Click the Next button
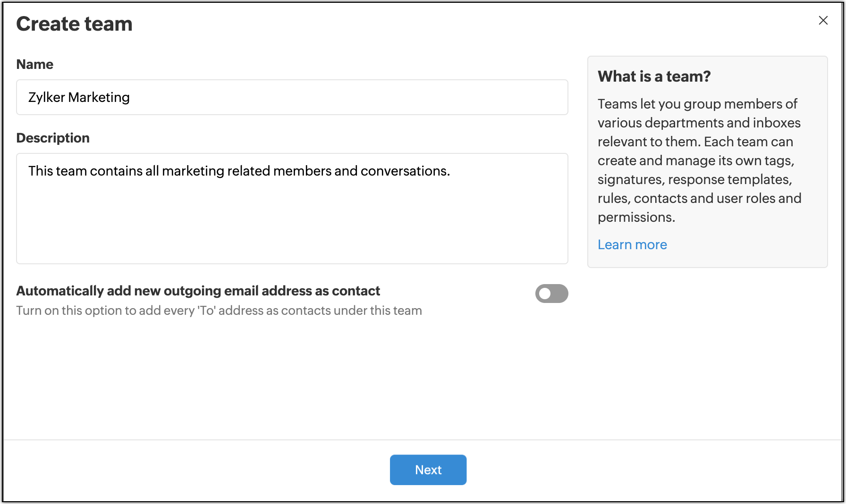This screenshot has height=504, width=846. coord(428,470)
